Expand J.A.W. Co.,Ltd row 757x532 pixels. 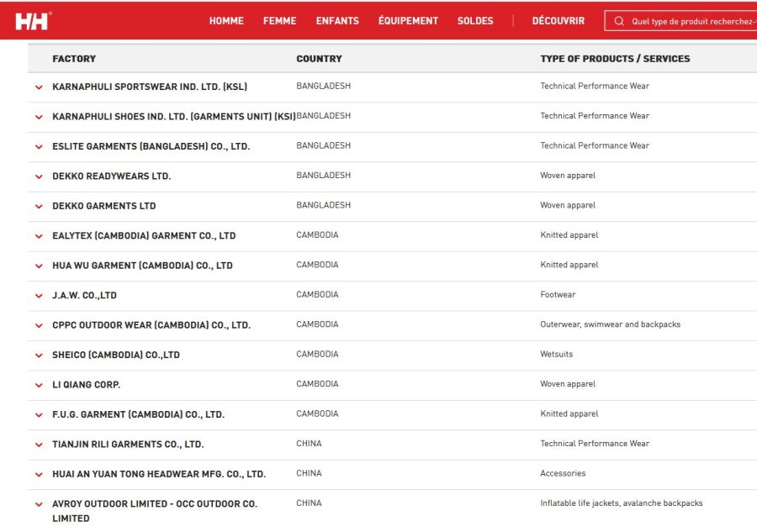39,296
